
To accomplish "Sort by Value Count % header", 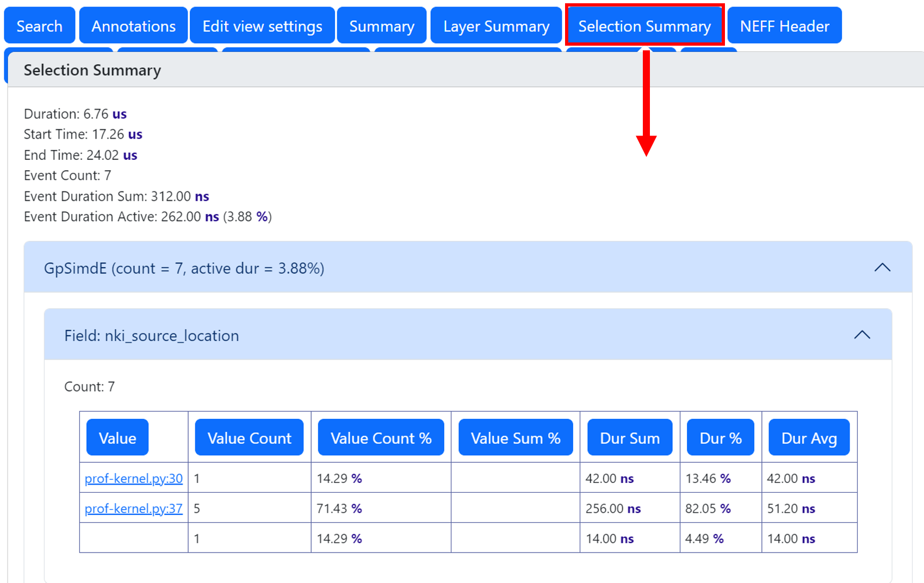I will click(381, 438).
